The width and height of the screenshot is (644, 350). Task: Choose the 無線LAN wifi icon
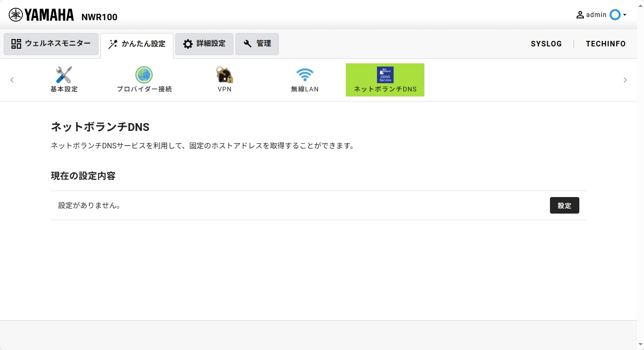click(305, 75)
